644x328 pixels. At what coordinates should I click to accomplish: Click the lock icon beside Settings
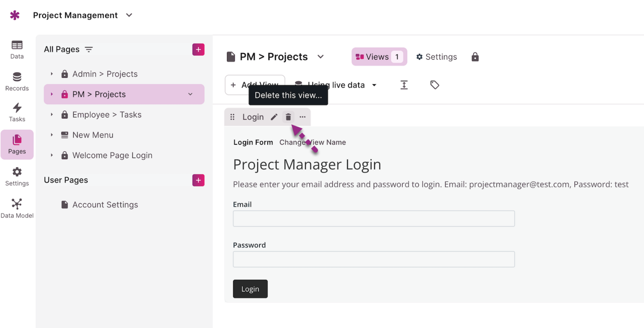[x=475, y=57]
